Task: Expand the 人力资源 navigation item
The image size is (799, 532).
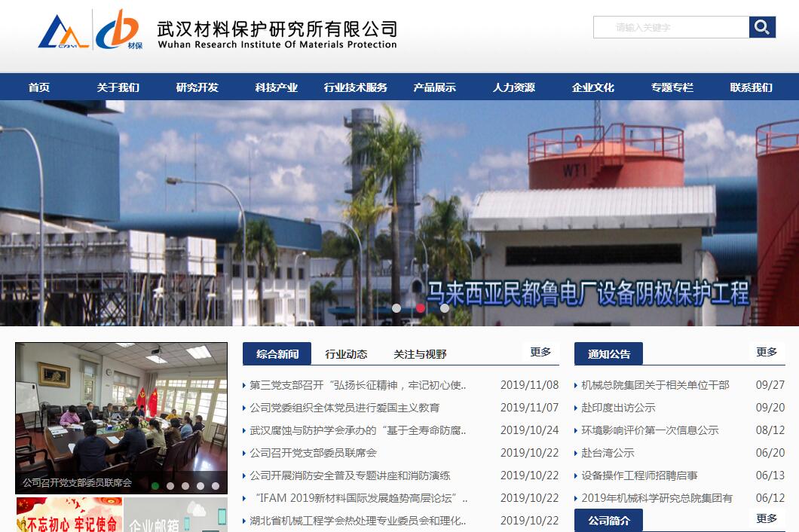Action: click(513, 87)
